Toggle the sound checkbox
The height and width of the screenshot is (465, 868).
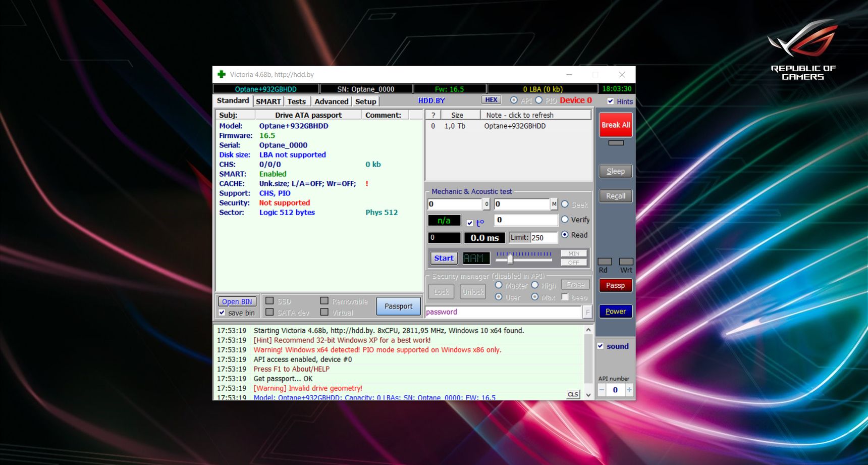[601, 346]
